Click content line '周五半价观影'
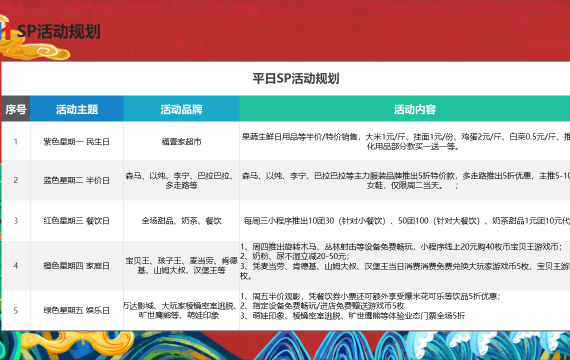The height and width of the screenshot is (360, 570). [370, 296]
